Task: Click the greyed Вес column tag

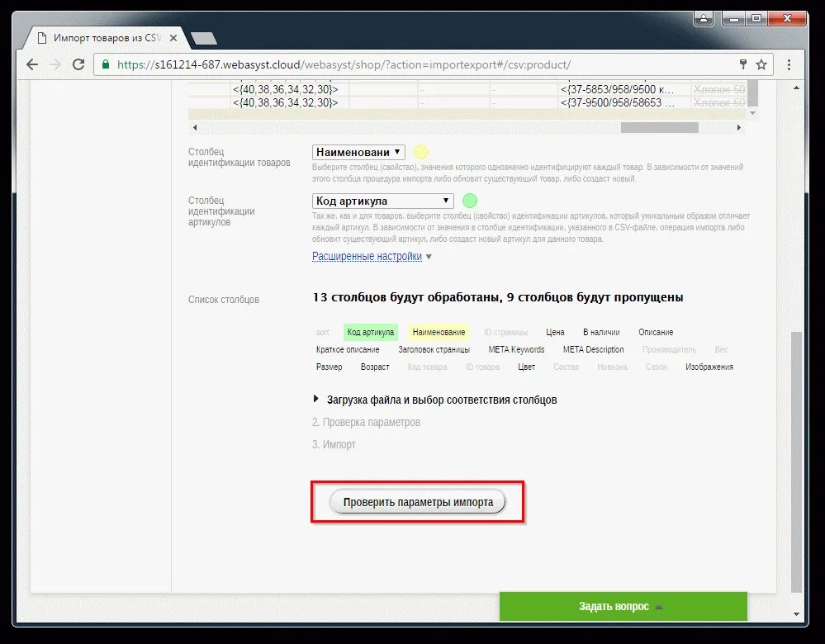Action: [721, 349]
